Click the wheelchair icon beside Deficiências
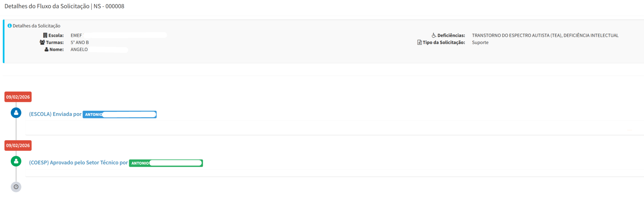The width and height of the screenshot is (644, 199). pyautogui.click(x=434, y=35)
